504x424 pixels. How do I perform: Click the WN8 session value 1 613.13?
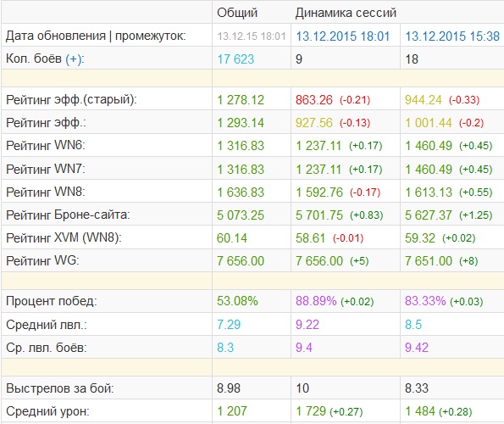[429, 192]
